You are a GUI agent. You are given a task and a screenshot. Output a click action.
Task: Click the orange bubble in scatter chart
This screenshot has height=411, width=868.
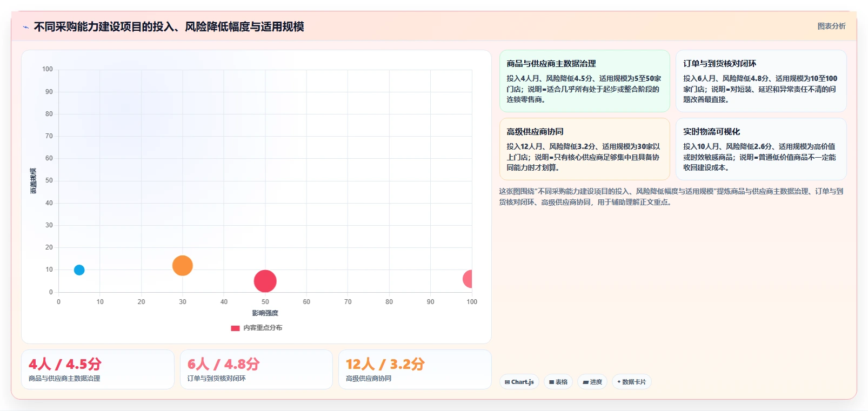[x=183, y=266]
